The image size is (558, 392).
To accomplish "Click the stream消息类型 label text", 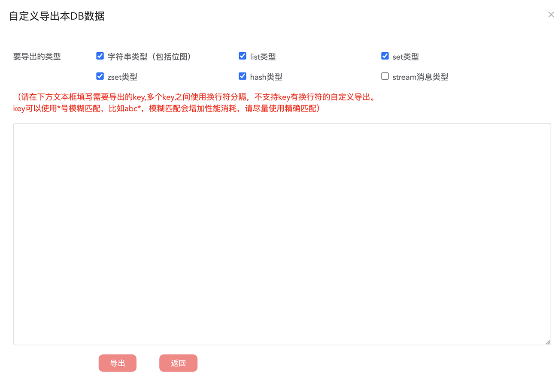I will [420, 77].
